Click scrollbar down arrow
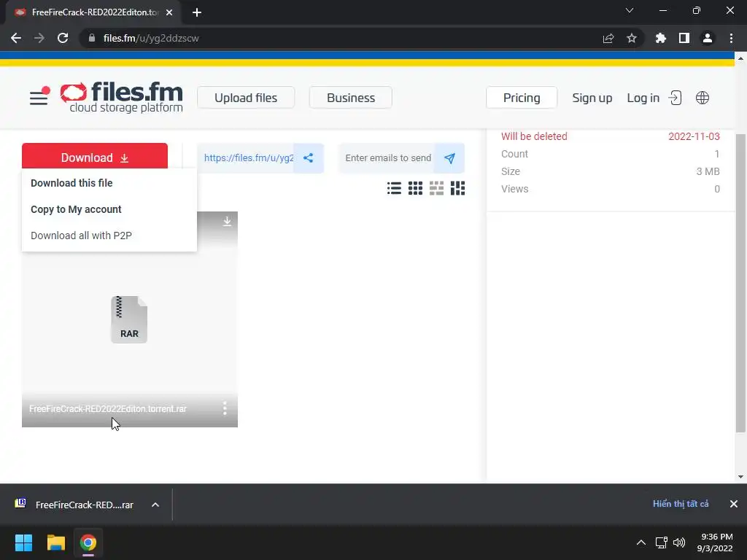Image resolution: width=747 pixels, height=560 pixels. pos(740,476)
